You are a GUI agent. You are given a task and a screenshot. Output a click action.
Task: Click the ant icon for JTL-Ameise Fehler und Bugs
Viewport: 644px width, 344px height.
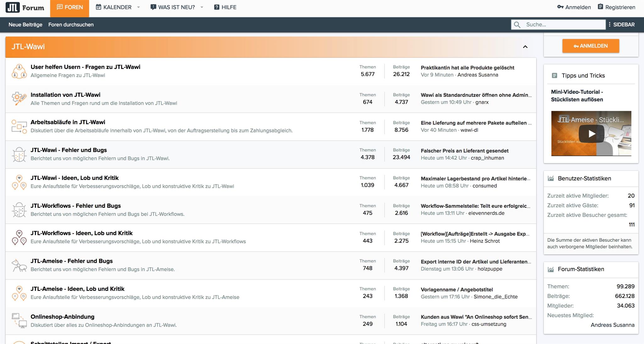[19, 265]
